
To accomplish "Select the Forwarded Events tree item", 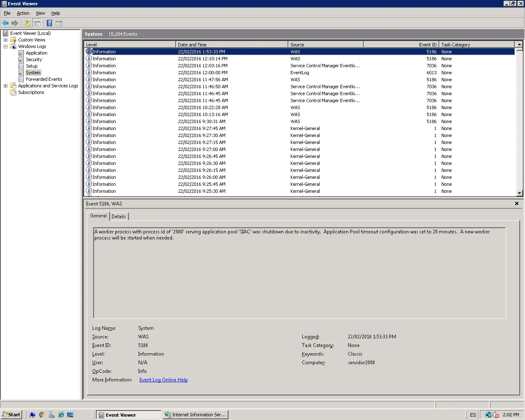I will [x=44, y=79].
